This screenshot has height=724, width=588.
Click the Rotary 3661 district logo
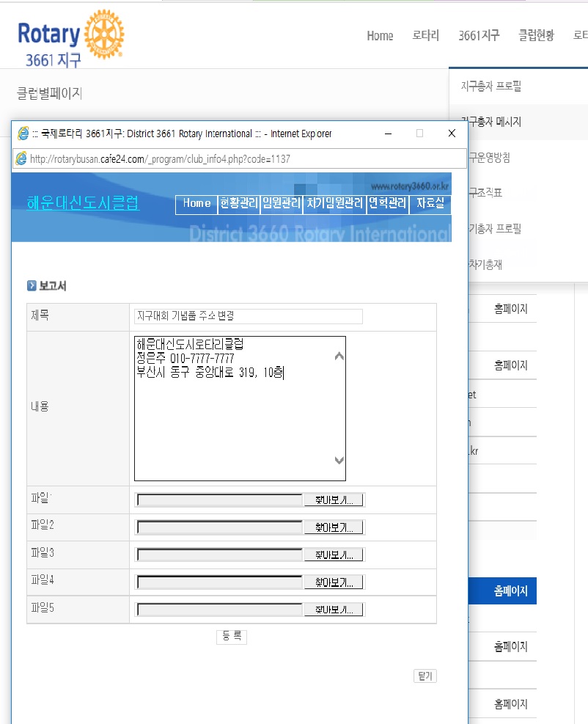tap(71, 40)
